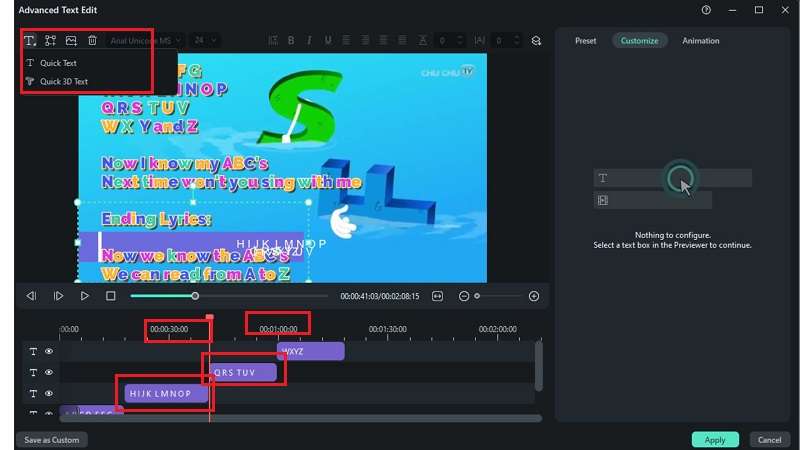Adjust the text spacing stepper arrows
800x450 pixels.
click(x=460, y=40)
